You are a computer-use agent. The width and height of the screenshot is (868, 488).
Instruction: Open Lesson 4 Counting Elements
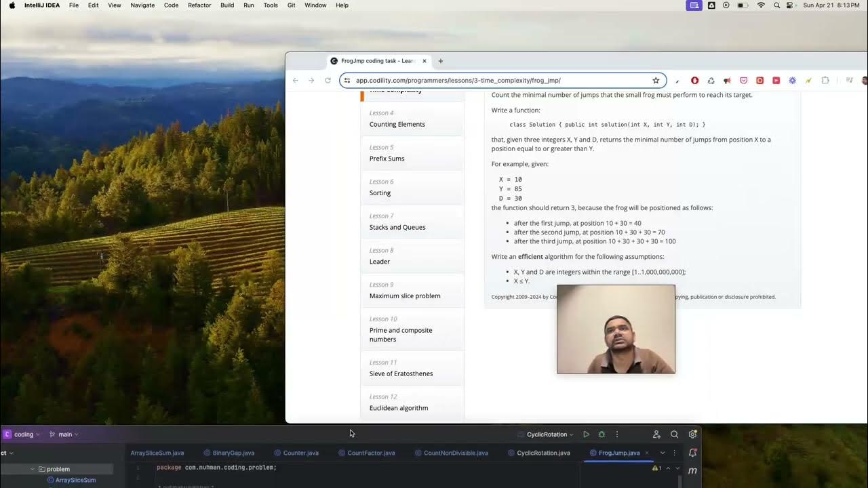coord(412,119)
